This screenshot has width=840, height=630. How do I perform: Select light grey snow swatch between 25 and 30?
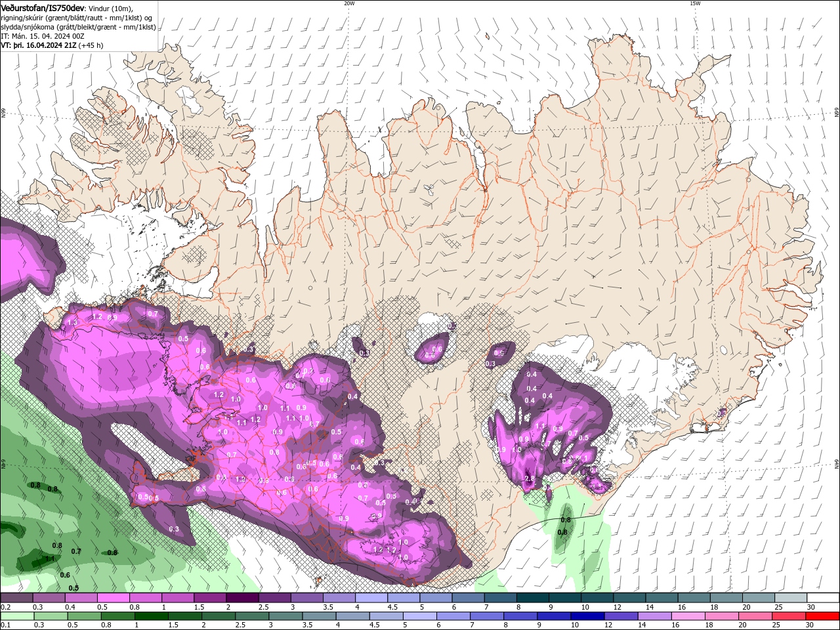791,598
